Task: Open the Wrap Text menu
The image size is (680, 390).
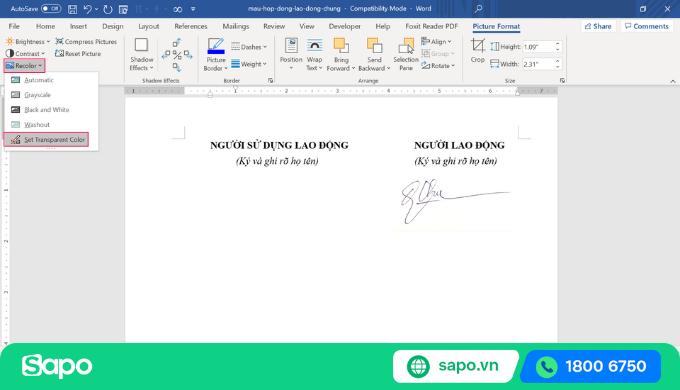Action: pos(314,55)
